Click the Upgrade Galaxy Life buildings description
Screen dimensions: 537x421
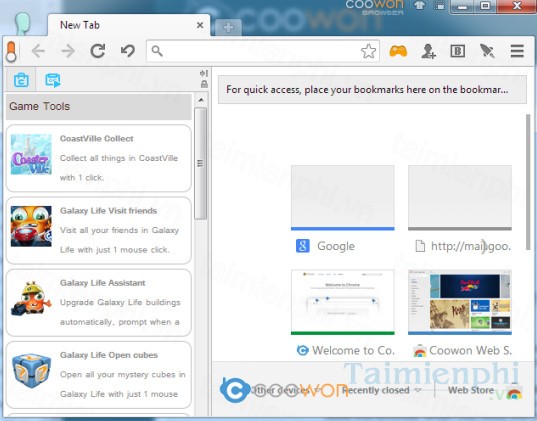coord(120,312)
